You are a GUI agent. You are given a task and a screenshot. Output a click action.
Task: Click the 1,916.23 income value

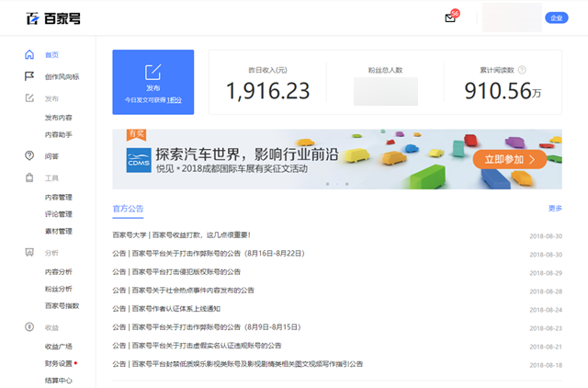point(267,91)
